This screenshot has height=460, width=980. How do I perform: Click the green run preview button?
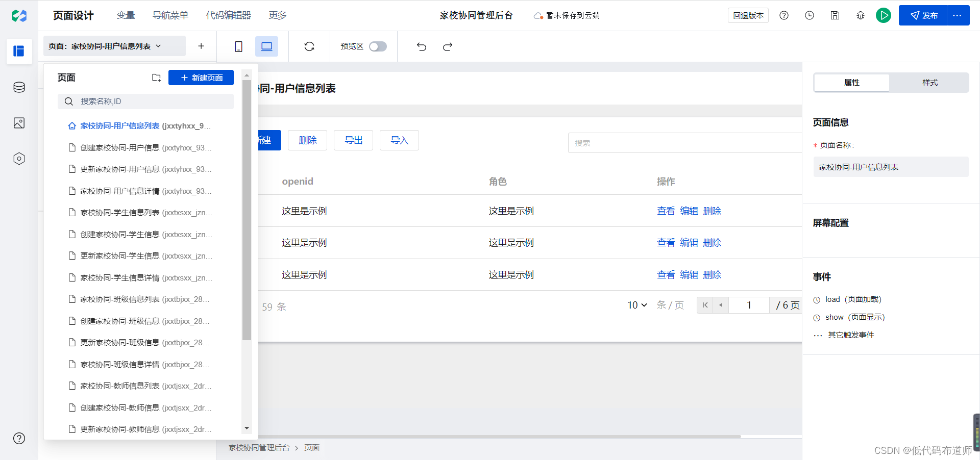point(884,15)
